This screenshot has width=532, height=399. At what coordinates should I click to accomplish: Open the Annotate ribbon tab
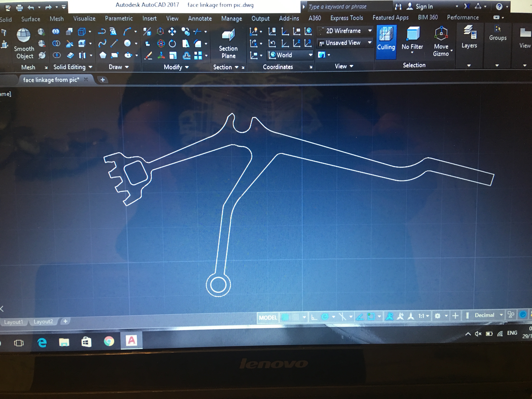pos(200,18)
